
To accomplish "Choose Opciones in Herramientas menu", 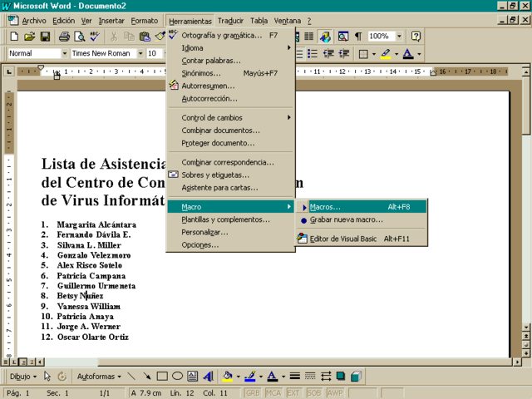I will coord(231,245).
